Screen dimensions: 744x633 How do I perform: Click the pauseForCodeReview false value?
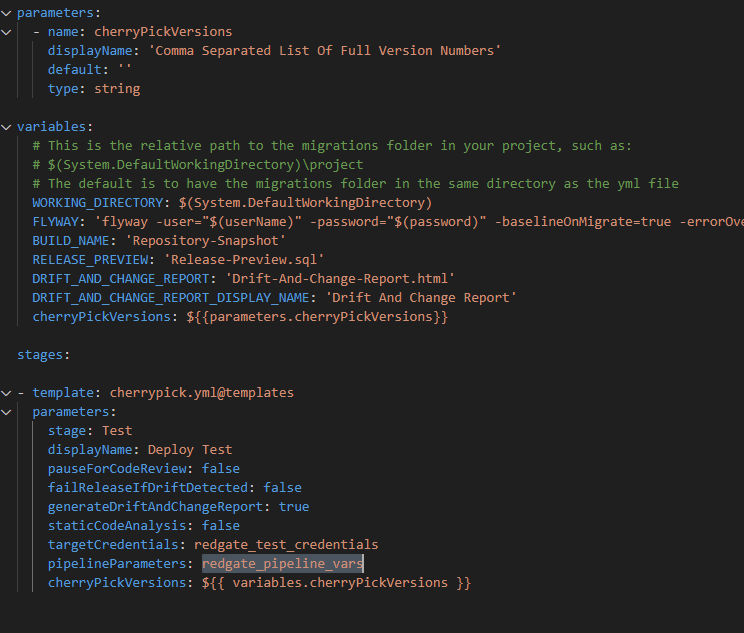tap(221, 469)
